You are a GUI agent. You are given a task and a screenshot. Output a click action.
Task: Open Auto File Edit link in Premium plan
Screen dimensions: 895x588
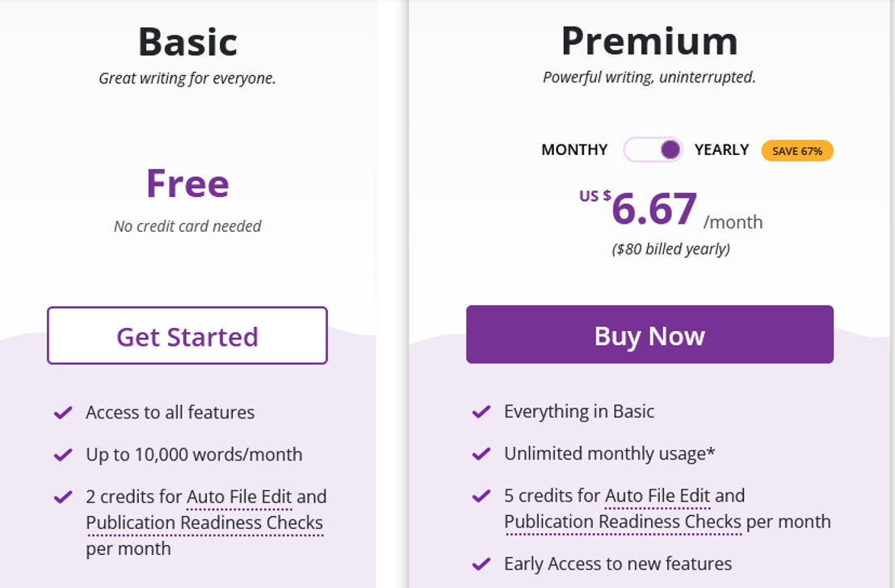[x=658, y=496]
